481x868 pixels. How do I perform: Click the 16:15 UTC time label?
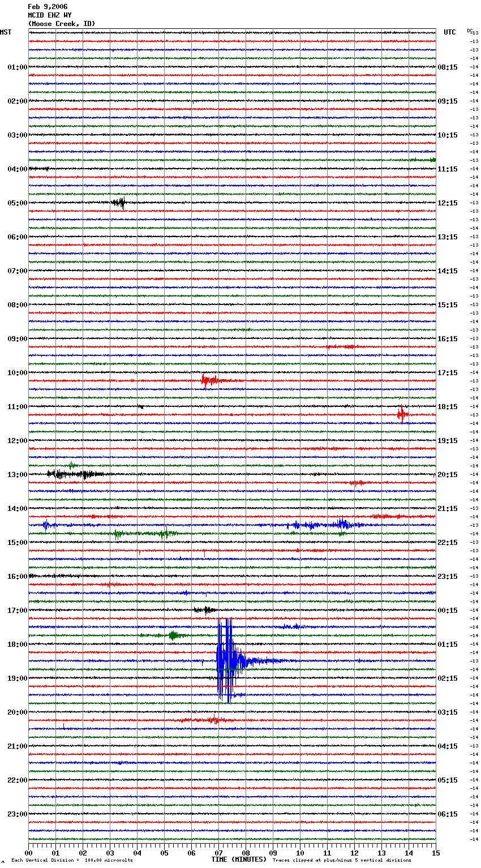(x=448, y=339)
